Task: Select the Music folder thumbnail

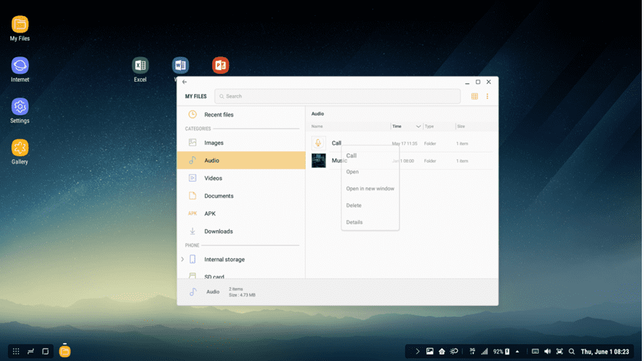Action: click(x=319, y=161)
